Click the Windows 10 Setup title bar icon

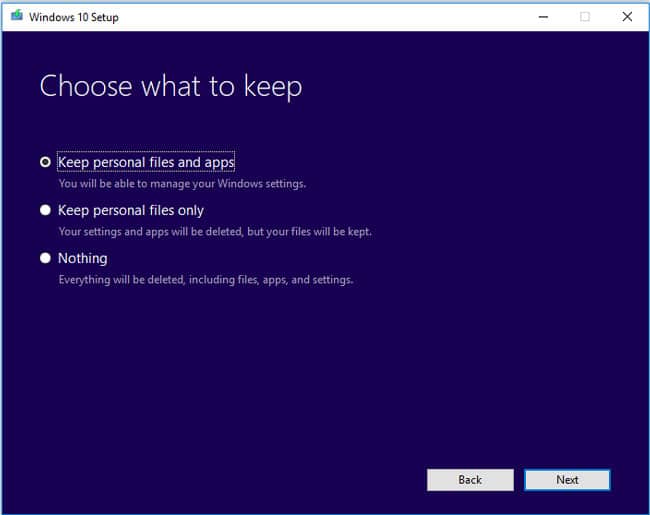click(17, 16)
